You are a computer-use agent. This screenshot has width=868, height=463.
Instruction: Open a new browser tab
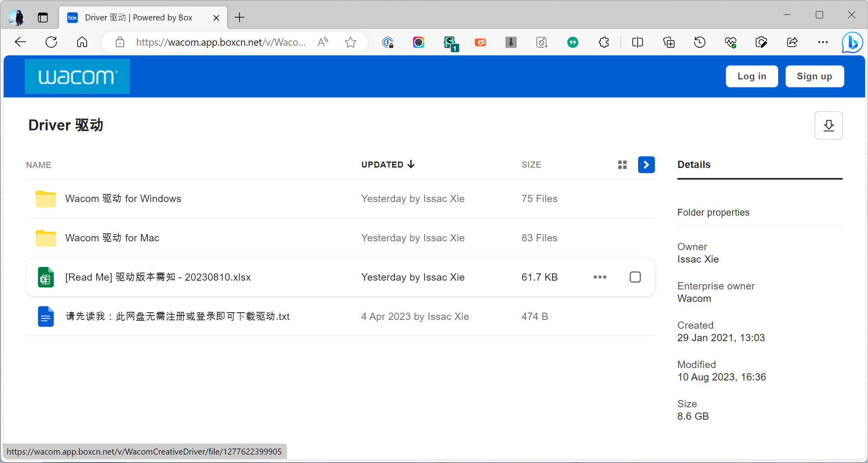pyautogui.click(x=240, y=18)
